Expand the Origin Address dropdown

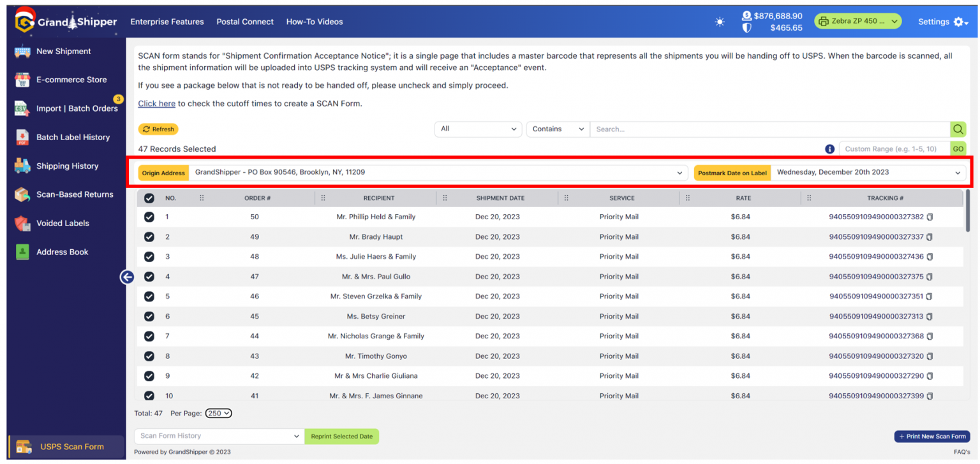pos(438,172)
